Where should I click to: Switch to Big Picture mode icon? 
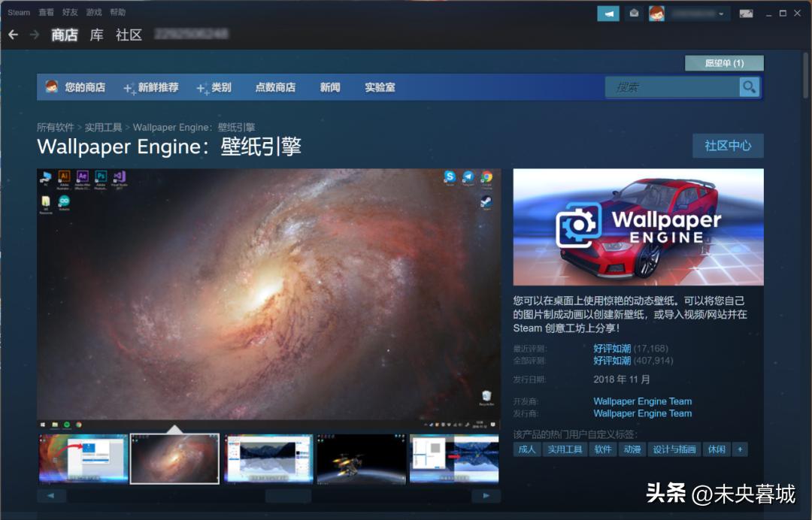[746, 14]
